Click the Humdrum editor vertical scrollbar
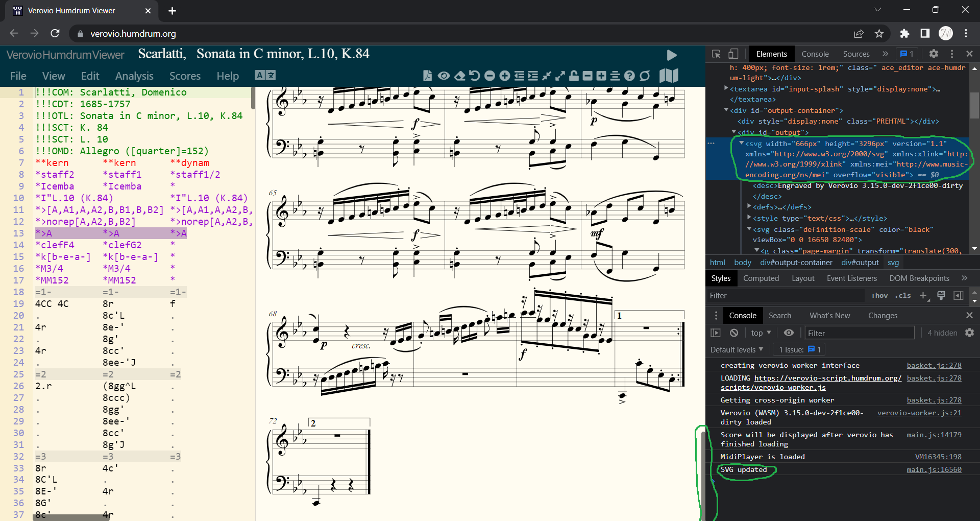Viewport: 980px width, 521px height. click(x=253, y=98)
